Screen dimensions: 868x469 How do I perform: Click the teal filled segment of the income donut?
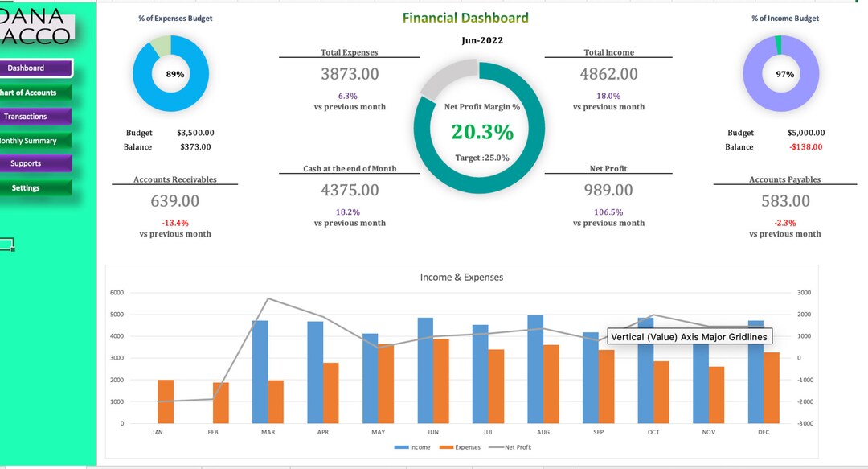[x=780, y=43]
